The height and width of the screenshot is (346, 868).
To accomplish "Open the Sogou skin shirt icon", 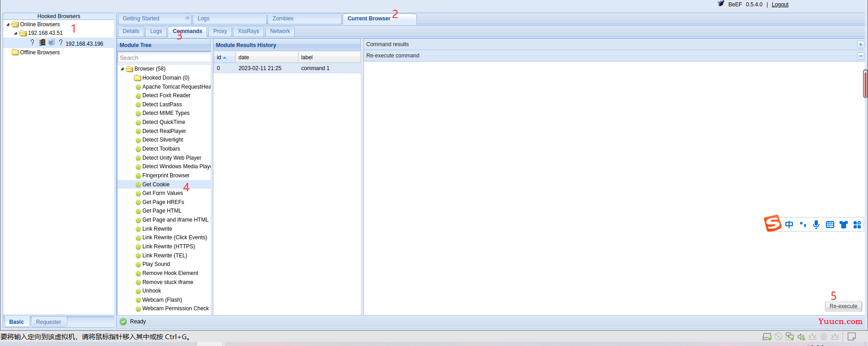I will click(x=844, y=225).
